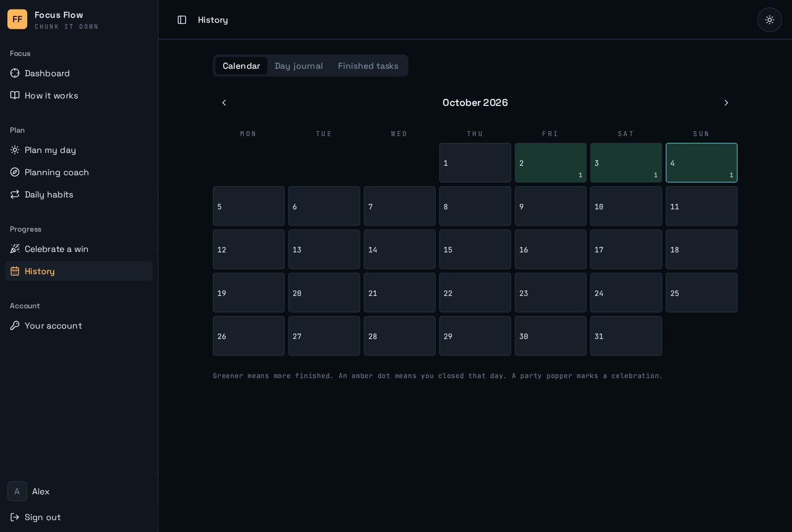Click day 26 in the calendar

click(248, 336)
